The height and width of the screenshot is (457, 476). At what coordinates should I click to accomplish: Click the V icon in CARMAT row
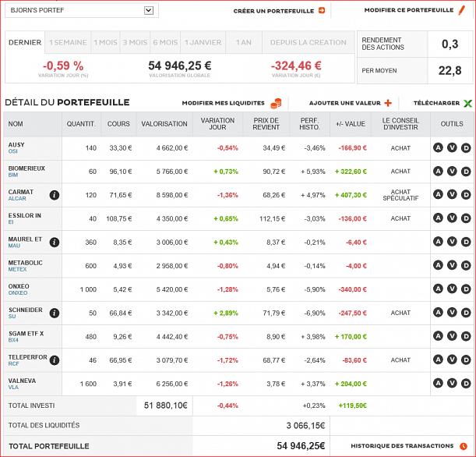coord(452,194)
